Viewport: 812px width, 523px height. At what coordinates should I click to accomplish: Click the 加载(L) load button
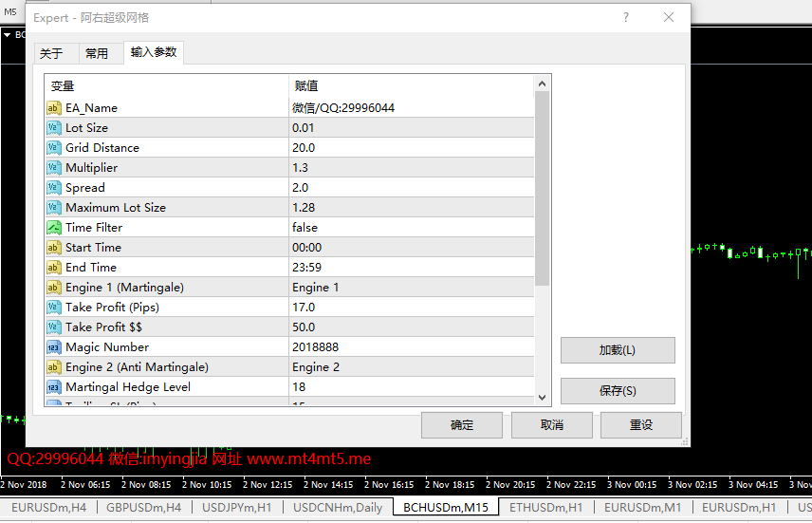point(618,350)
